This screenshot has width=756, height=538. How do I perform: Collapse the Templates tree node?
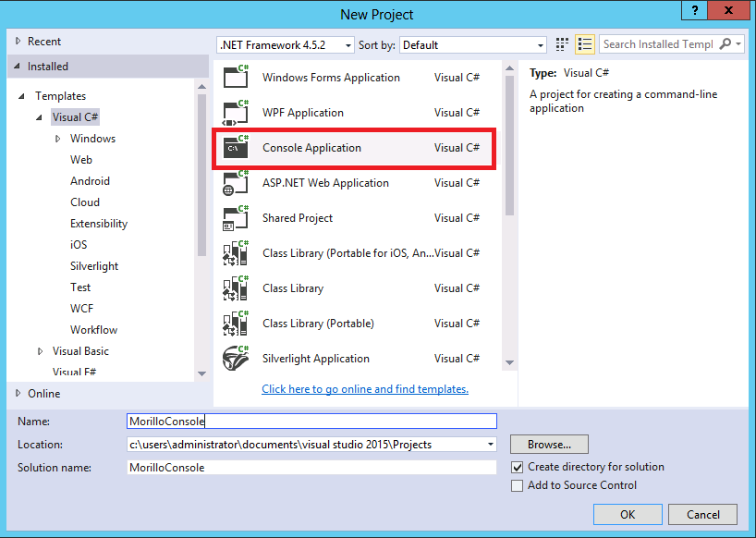(21, 96)
